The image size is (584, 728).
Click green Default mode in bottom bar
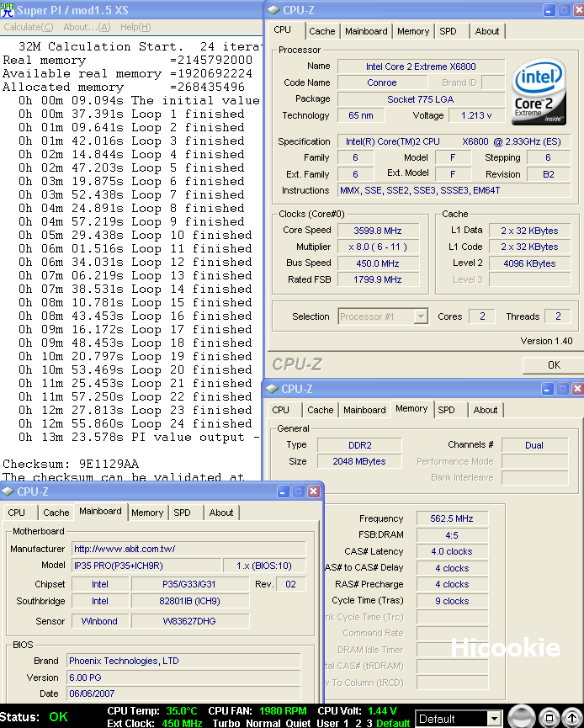393,723
